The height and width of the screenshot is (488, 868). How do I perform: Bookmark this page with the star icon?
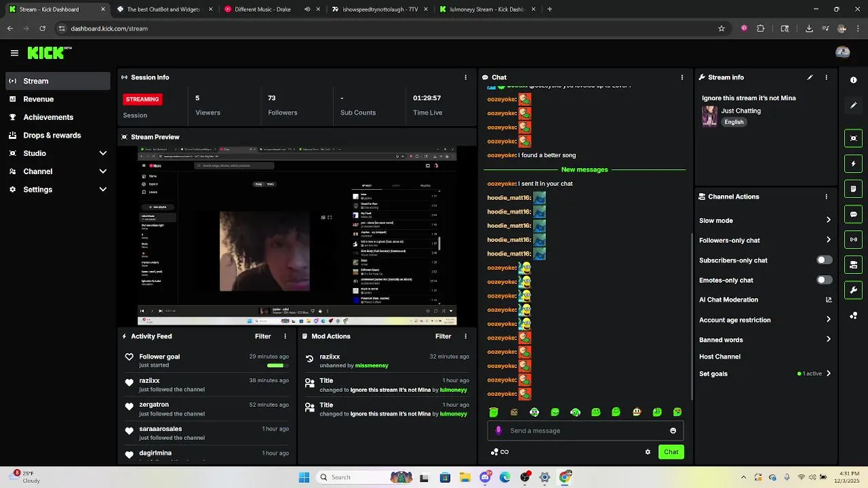722,28
